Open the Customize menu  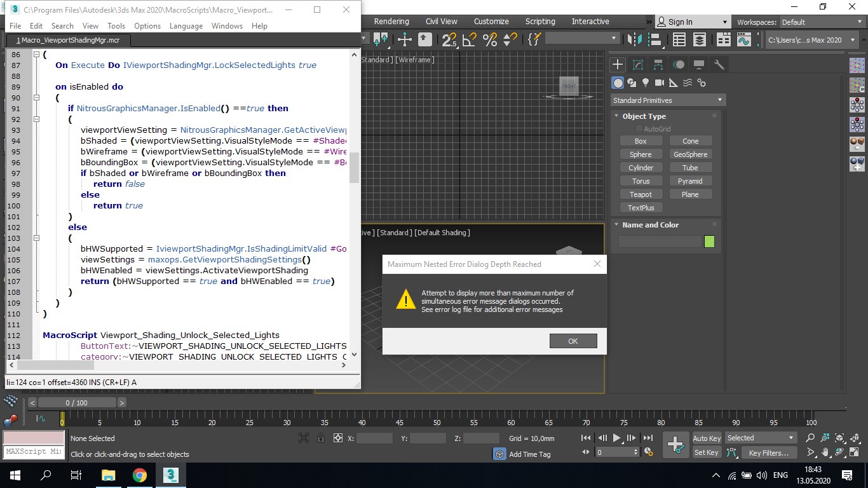pyautogui.click(x=491, y=22)
